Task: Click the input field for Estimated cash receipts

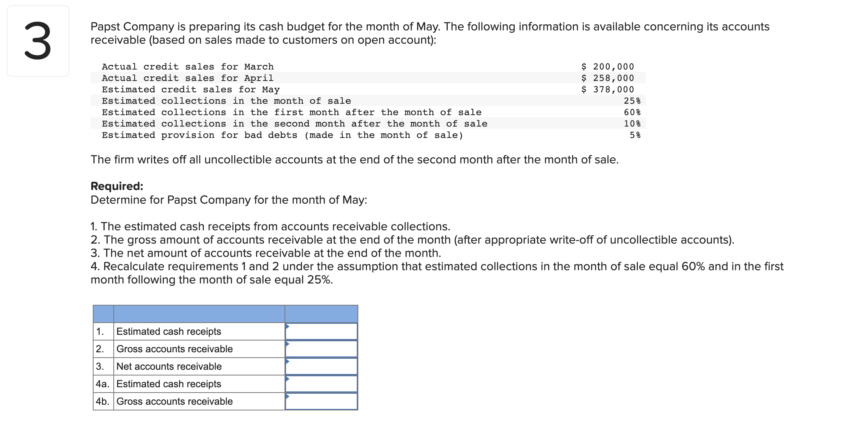Action: point(321,331)
